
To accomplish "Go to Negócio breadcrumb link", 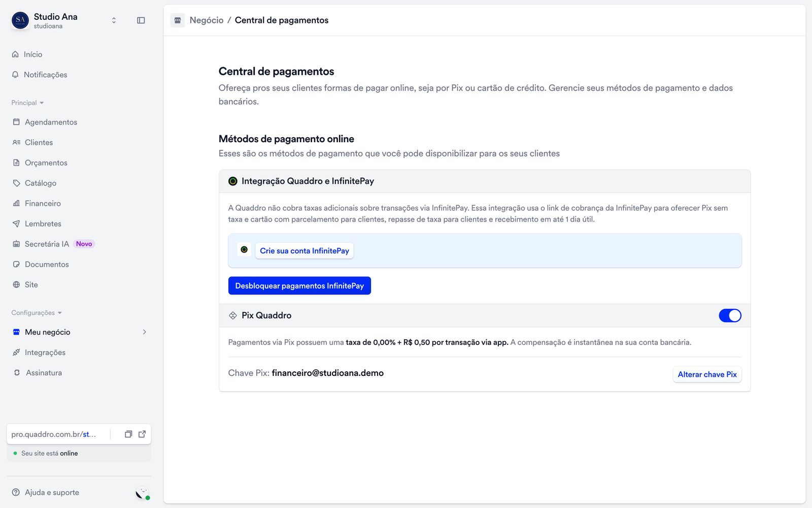I will click(207, 20).
